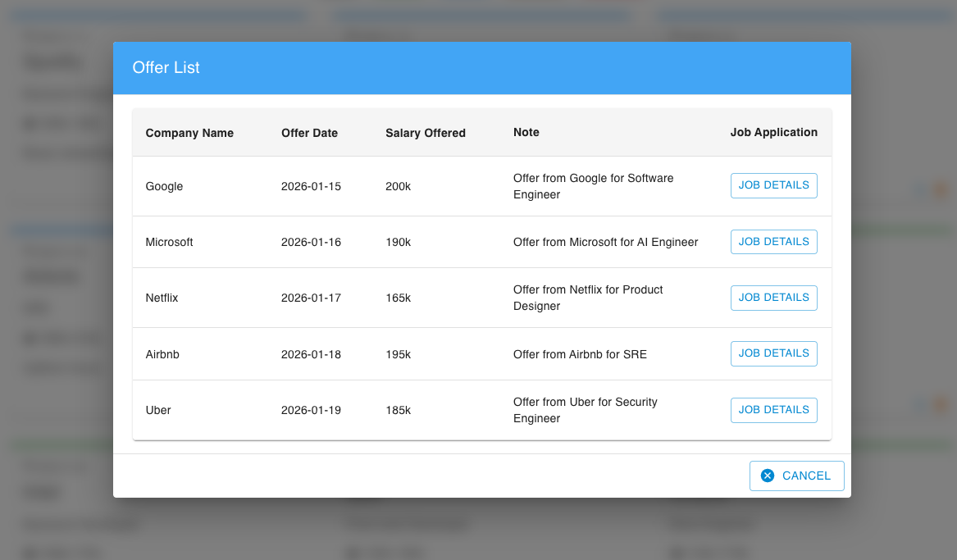Open Job Details for the Google offer

(773, 185)
